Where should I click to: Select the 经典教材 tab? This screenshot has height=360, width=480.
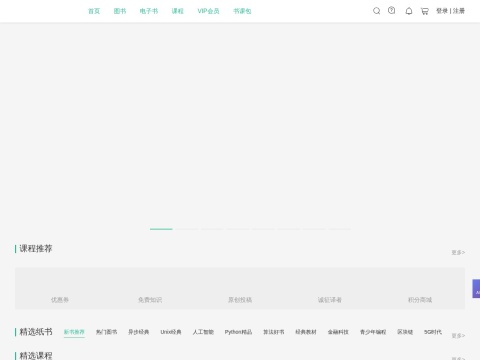click(306, 332)
